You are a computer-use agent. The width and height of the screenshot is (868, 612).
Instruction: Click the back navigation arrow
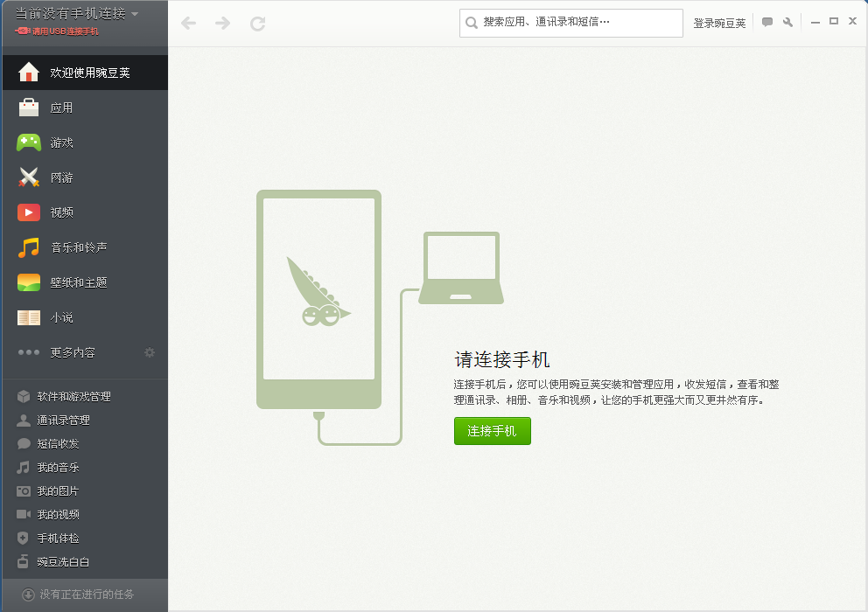(189, 24)
